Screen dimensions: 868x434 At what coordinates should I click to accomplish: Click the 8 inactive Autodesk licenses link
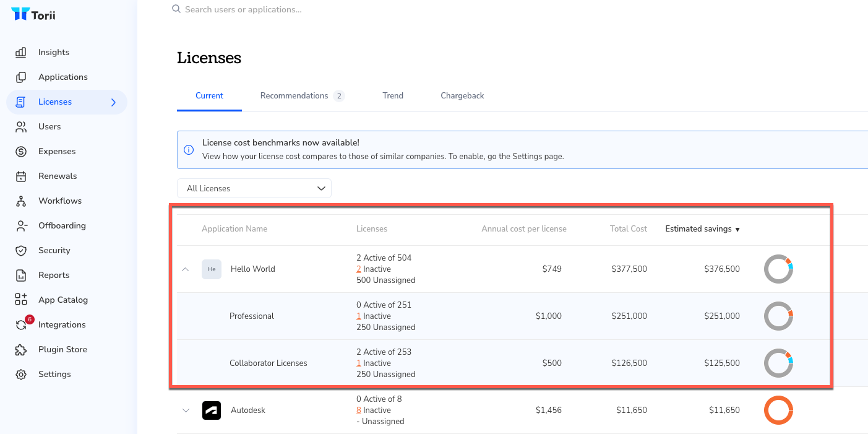[x=359, y=410]
